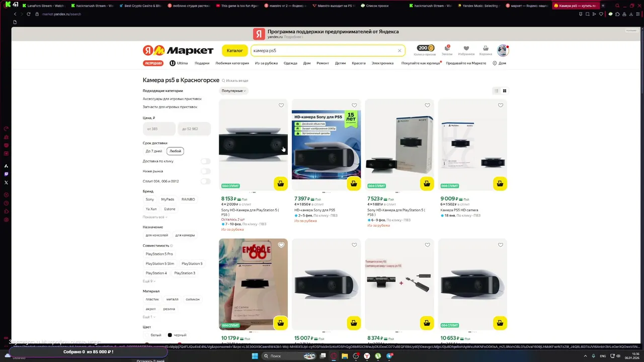Select delivery time До 7 дней
This screenshot has height=362, width=644.
[x=154, y=151]
